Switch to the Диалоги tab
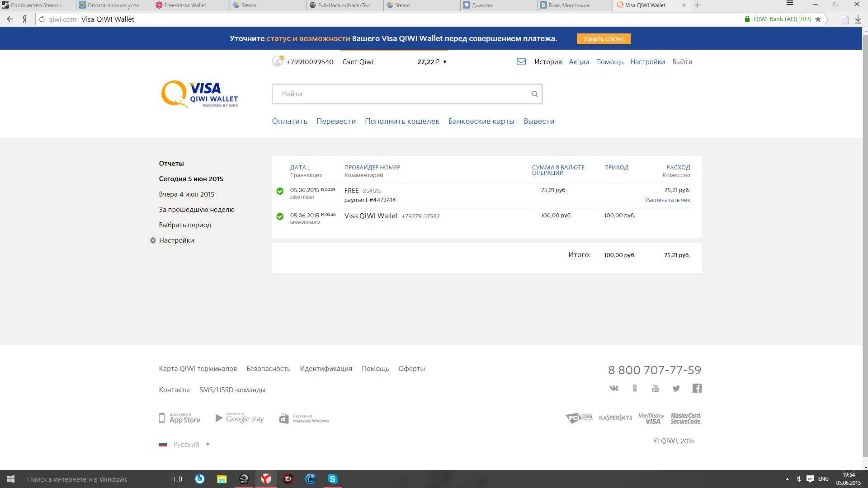868x488 pixels. [498, 5]
